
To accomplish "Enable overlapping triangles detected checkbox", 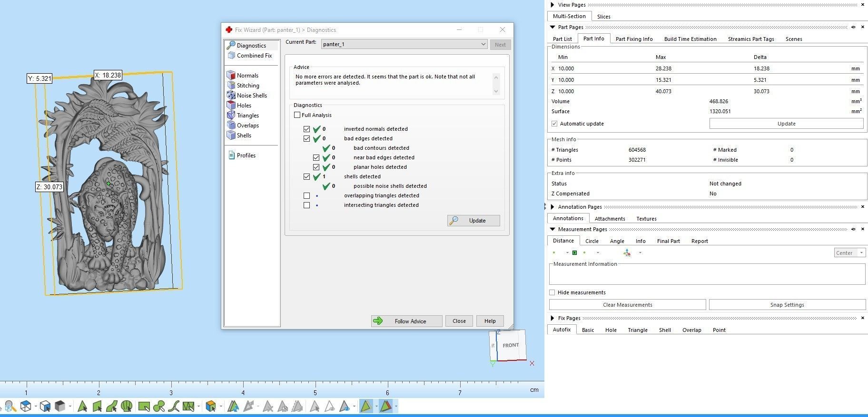I will click(x=306, y=195).
